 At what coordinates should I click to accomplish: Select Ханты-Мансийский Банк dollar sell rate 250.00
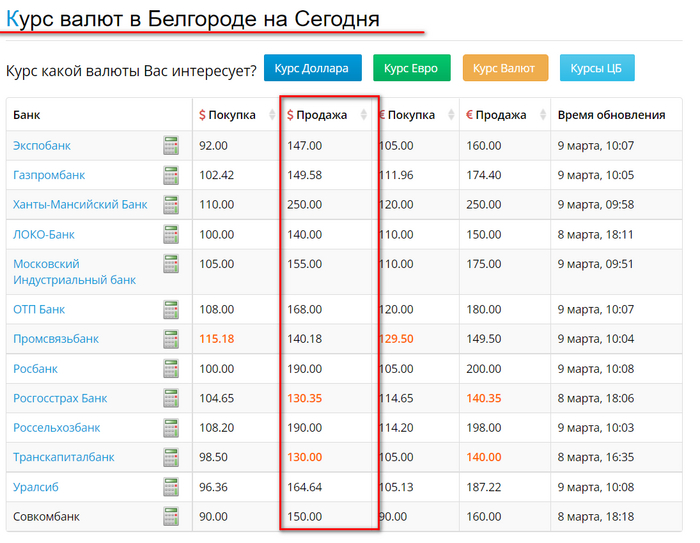(304, 205)
